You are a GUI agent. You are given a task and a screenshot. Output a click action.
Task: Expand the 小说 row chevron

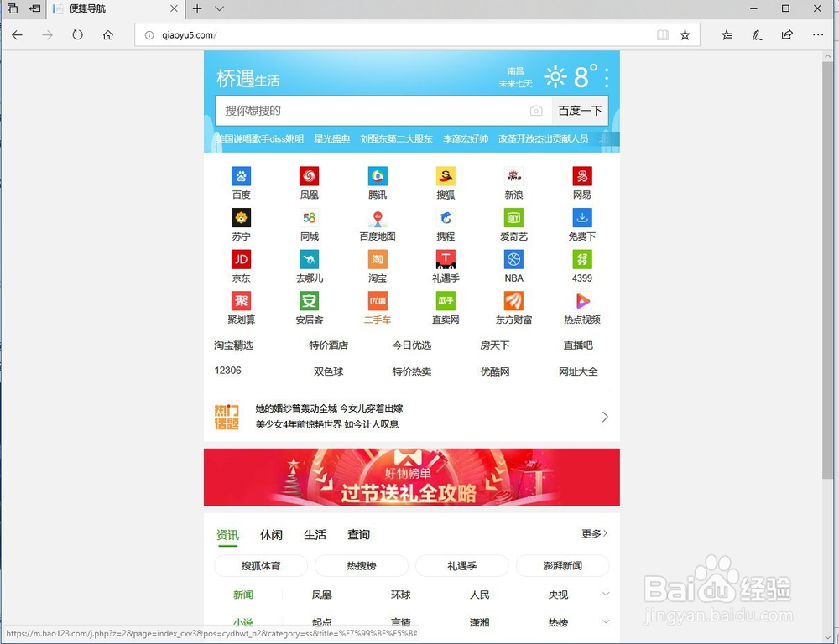[606, 621]
